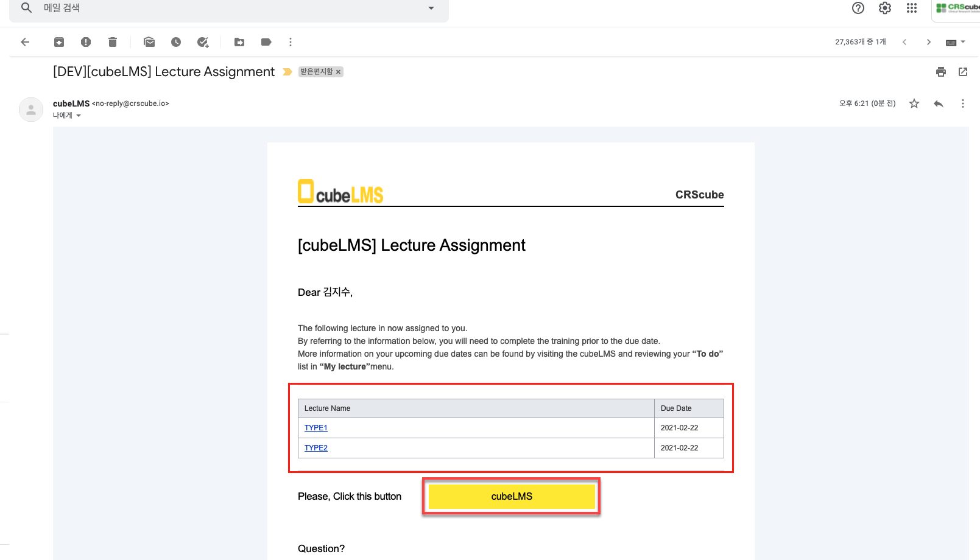Remove the 받은편지함 label with x
The width and height of the screenshot is (980, 560).
coord(339,72)
